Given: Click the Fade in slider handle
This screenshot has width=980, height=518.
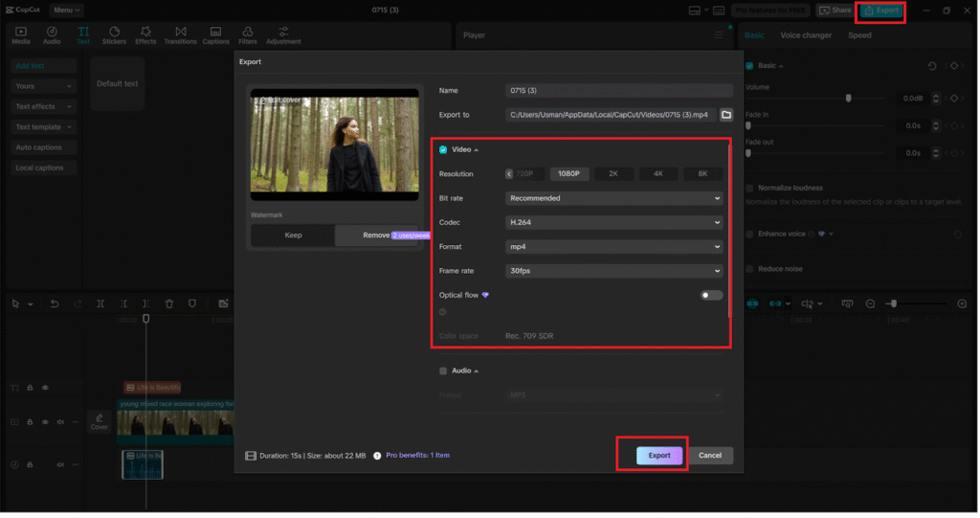Looking at the screenshot, I should pyautogui.click(x=748, y=126).
